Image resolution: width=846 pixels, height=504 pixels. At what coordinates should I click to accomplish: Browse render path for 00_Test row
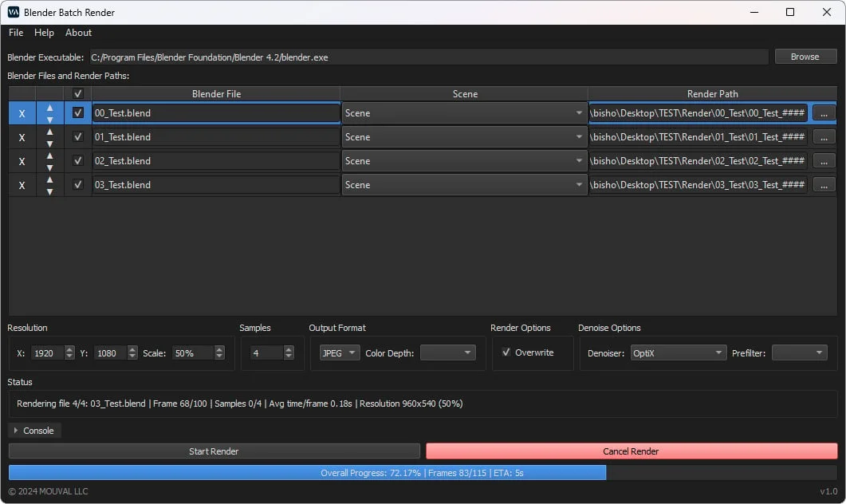point(824,113)
